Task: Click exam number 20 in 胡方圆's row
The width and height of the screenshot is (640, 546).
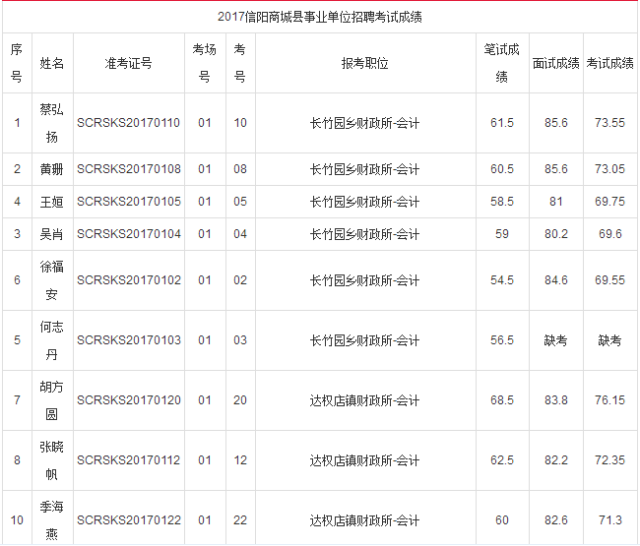Action: 240,400
